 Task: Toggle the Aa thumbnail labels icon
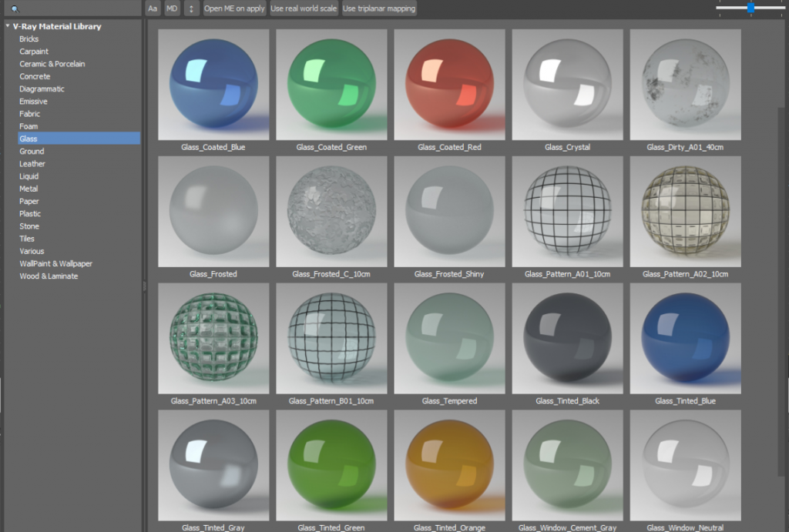[x=152, y=8]
